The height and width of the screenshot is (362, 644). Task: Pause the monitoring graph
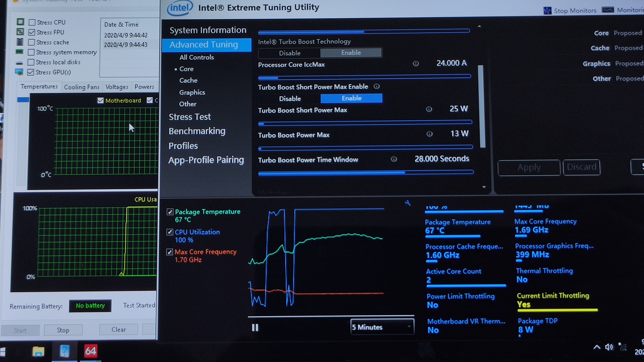tap(255, 328)
